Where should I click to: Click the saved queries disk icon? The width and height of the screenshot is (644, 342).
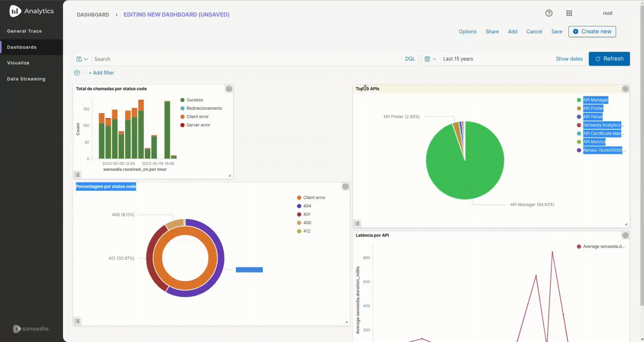click(79, 59)
